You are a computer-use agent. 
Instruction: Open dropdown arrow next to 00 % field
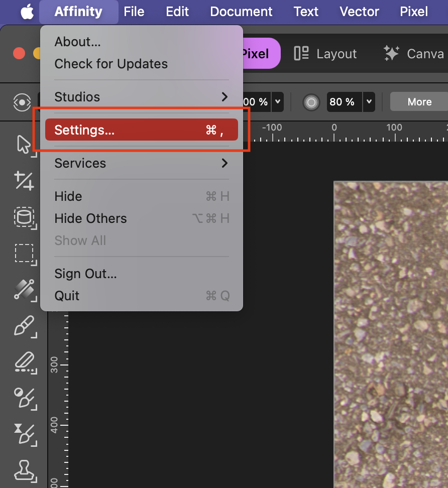coord(278,102)
